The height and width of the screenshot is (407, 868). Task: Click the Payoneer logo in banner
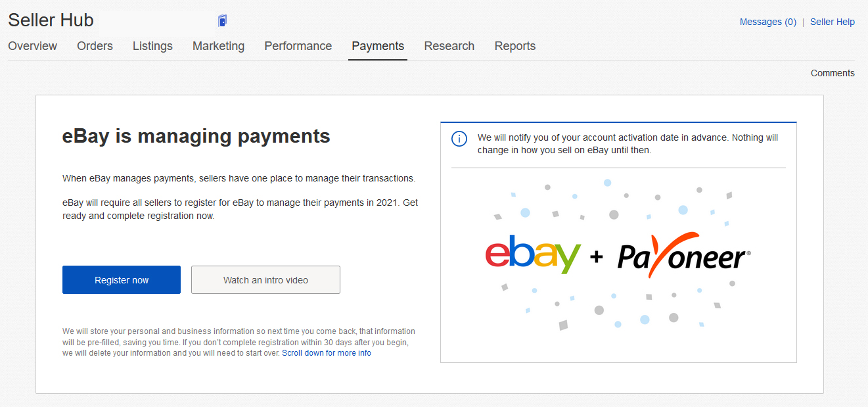click(x=683, y=255)
